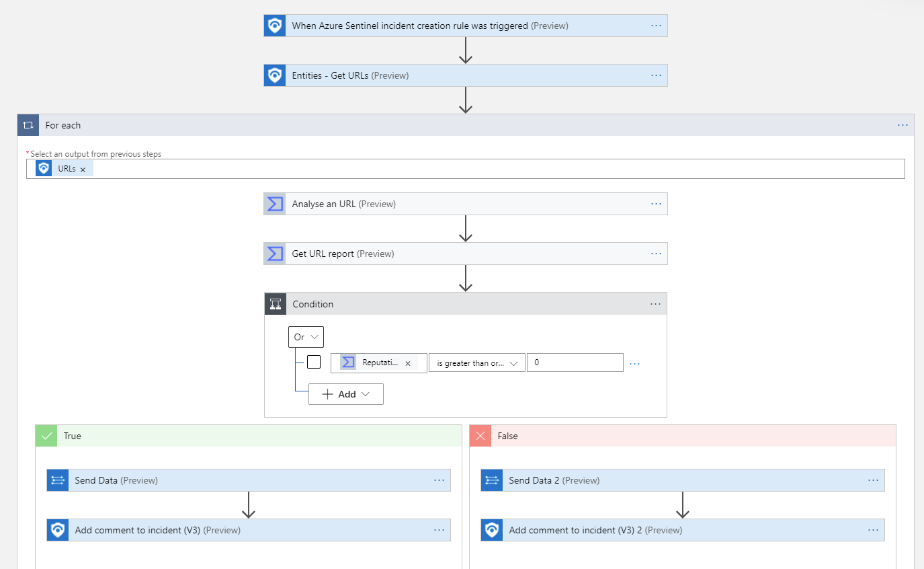Expand the Send Data step
The image size is (924, 569).
click(249, 480)
